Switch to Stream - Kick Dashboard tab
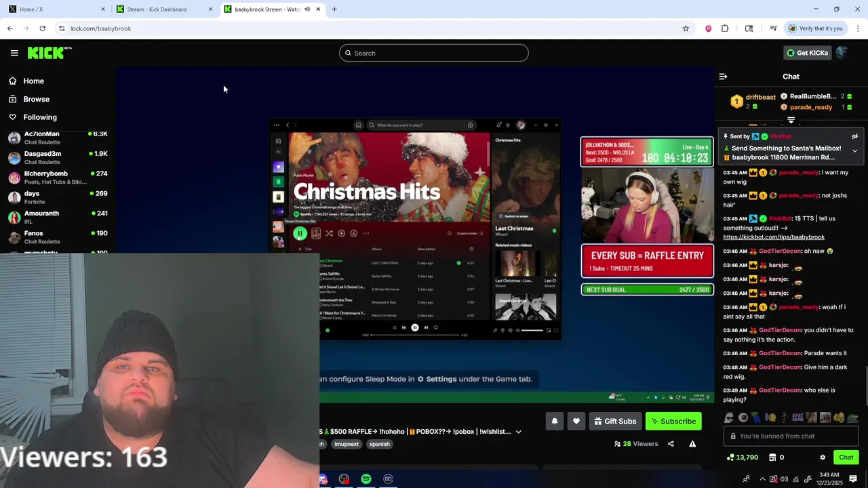 pos(163,9)
